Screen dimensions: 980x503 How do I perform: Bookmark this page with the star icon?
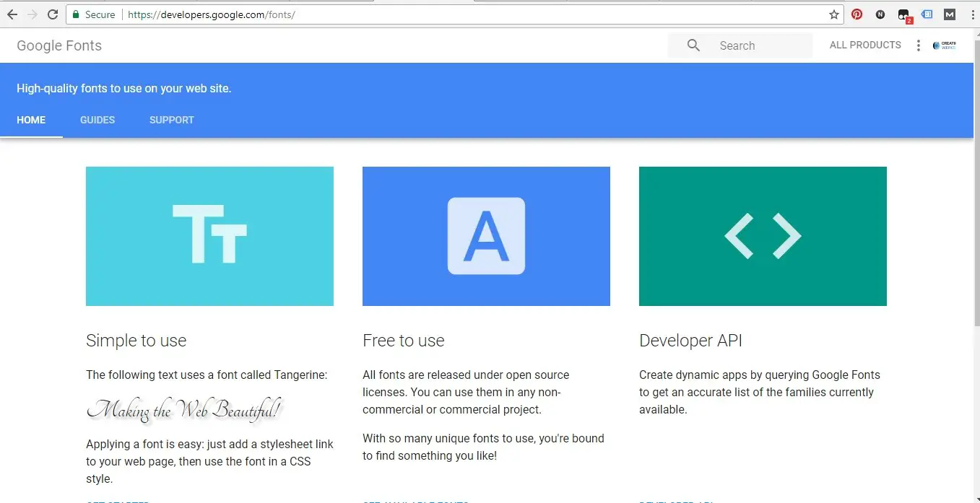tap(834, 14)
